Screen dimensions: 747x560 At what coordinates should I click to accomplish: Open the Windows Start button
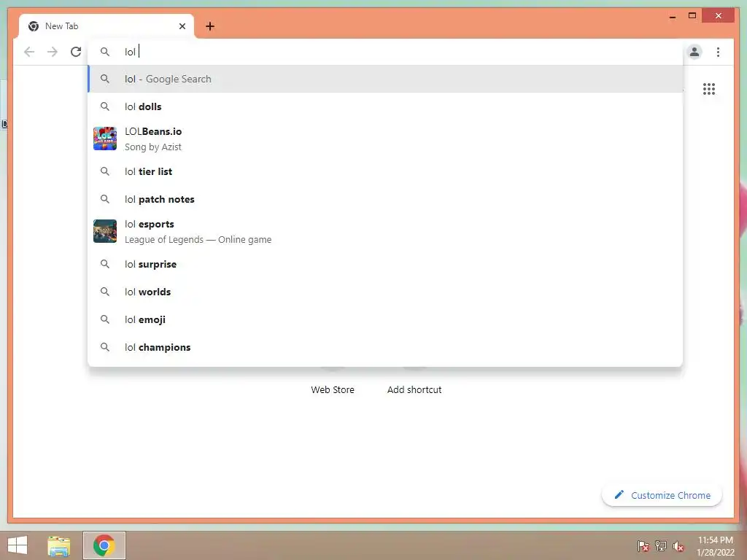tap(18, 545)
